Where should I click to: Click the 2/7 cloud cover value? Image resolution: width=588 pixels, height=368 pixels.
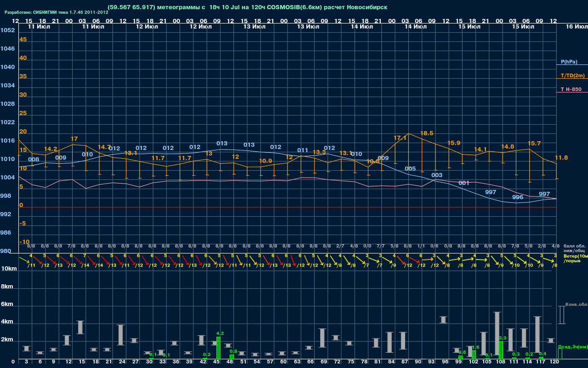tap(340, 247)
